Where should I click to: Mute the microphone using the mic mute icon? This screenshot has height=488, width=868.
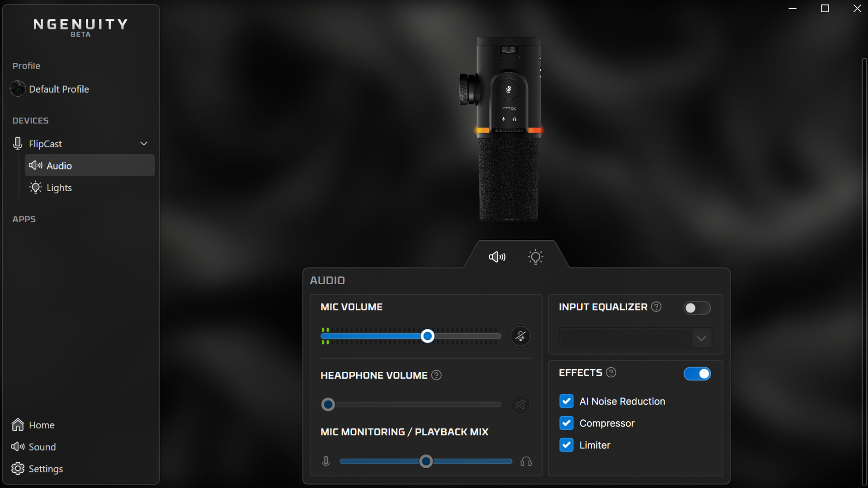point(521,336)
